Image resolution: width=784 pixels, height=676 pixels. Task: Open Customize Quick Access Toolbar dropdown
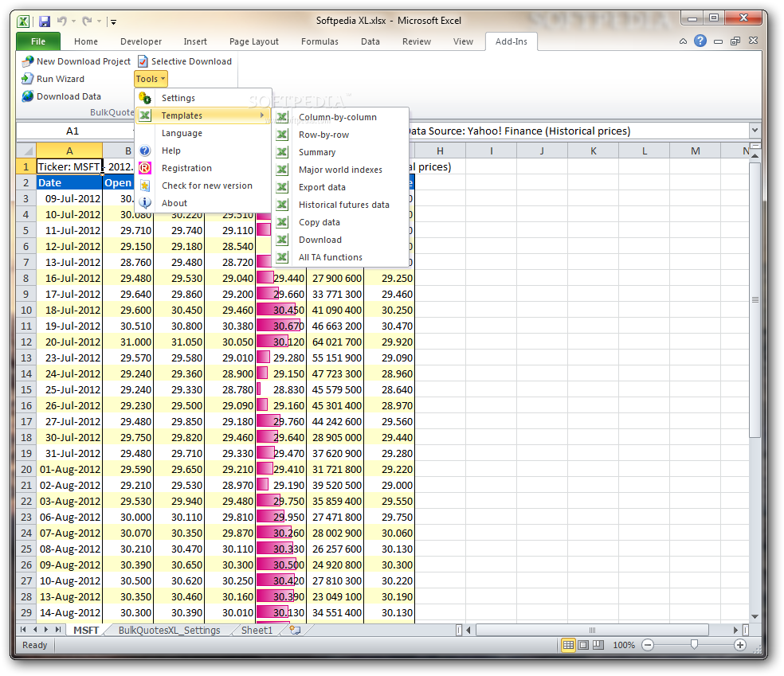(x=113, y=21)
